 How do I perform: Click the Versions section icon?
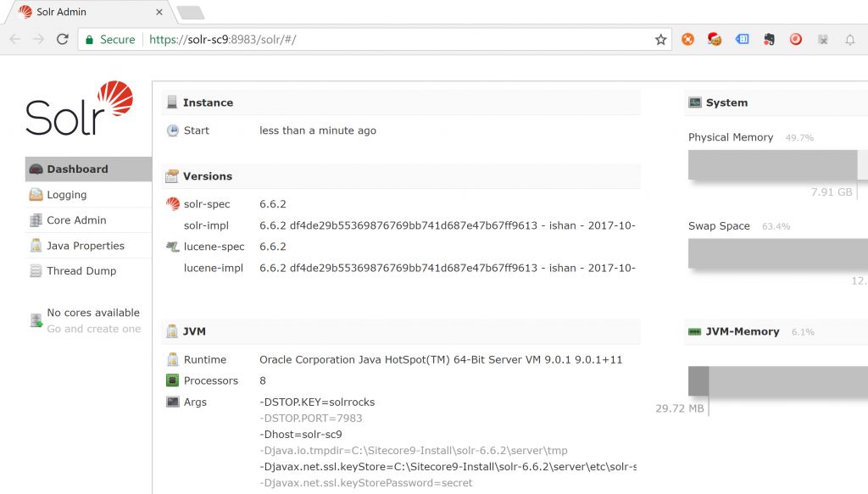[172, 176]
